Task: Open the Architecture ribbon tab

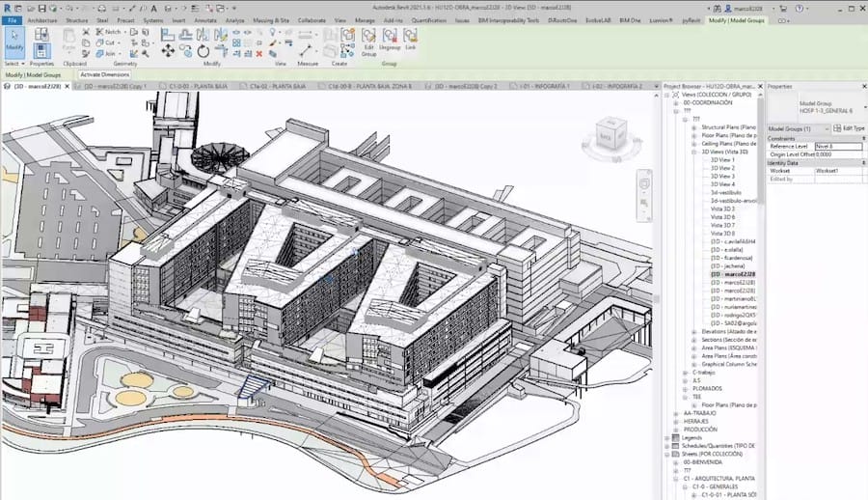Action: 41,19
